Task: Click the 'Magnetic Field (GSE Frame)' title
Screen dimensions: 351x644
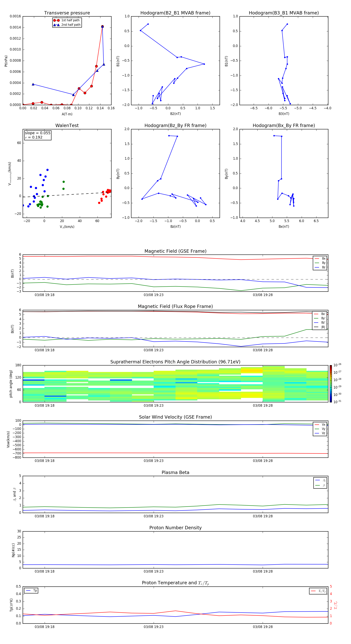Action: (x=175, y=251)
